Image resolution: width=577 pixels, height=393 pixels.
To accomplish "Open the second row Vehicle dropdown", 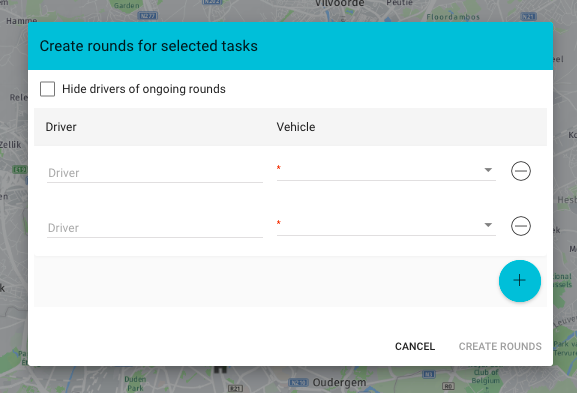I will tap(386, 226).
